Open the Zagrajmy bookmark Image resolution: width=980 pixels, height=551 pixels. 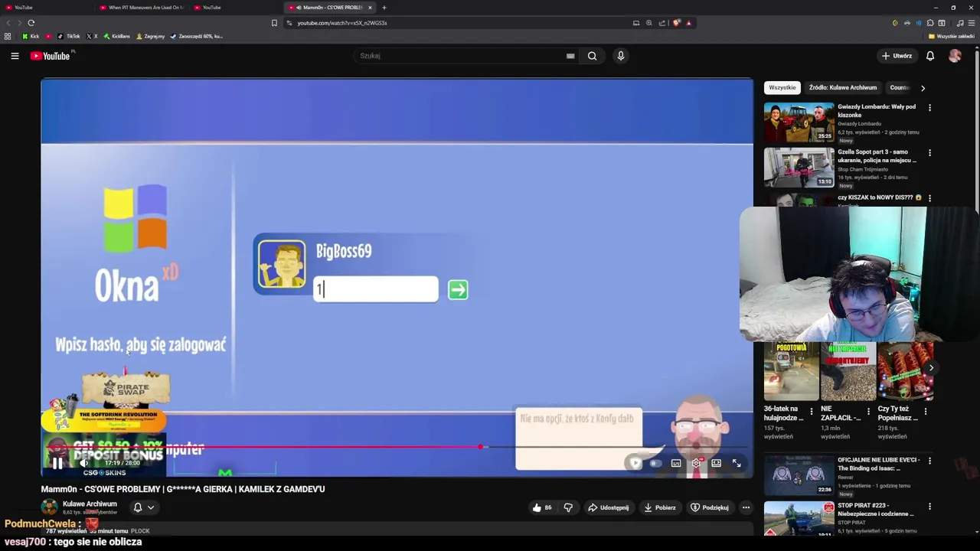pyautogui.click(x=150, y=36)
